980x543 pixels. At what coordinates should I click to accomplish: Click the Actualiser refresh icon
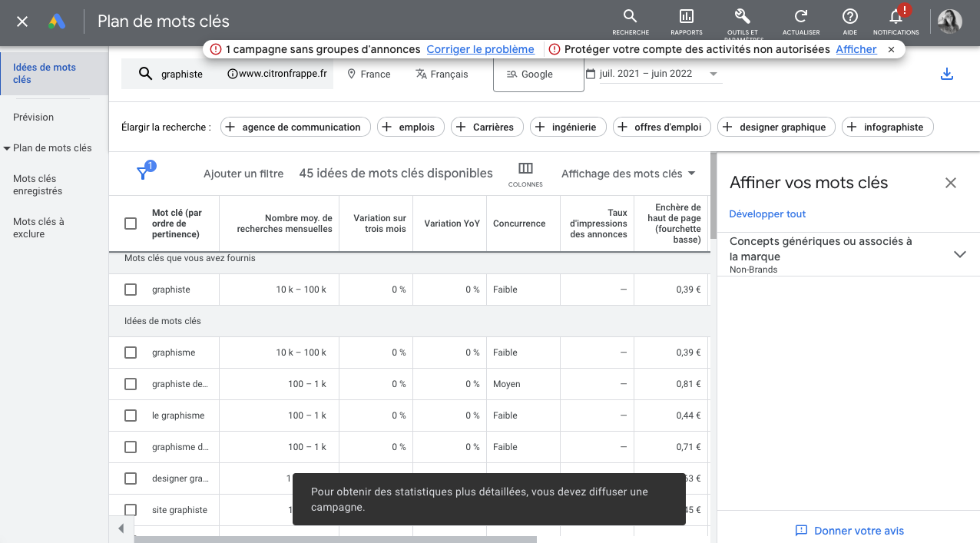pos(800,16)
